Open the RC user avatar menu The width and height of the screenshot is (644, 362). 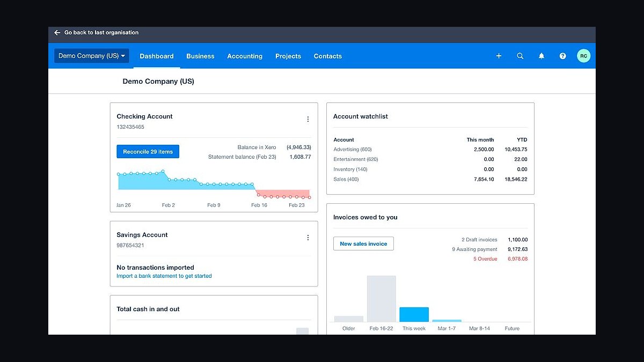coord(583,56)
